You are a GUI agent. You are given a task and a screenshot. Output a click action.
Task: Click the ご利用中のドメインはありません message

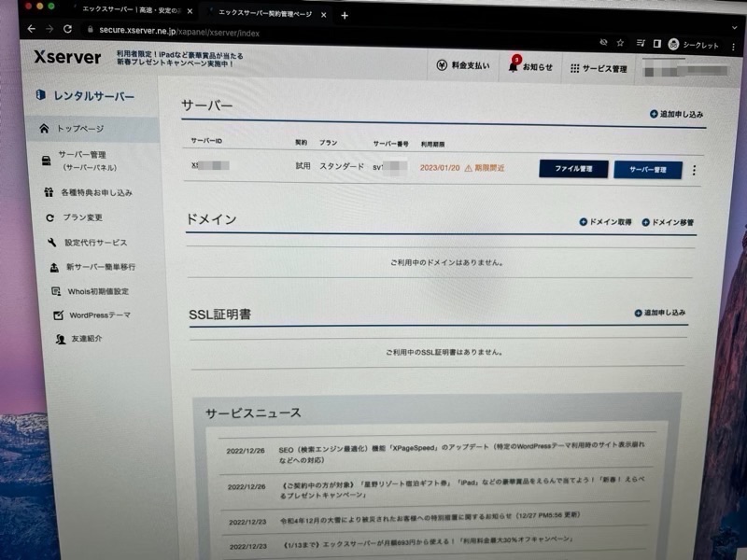(447, 262)
